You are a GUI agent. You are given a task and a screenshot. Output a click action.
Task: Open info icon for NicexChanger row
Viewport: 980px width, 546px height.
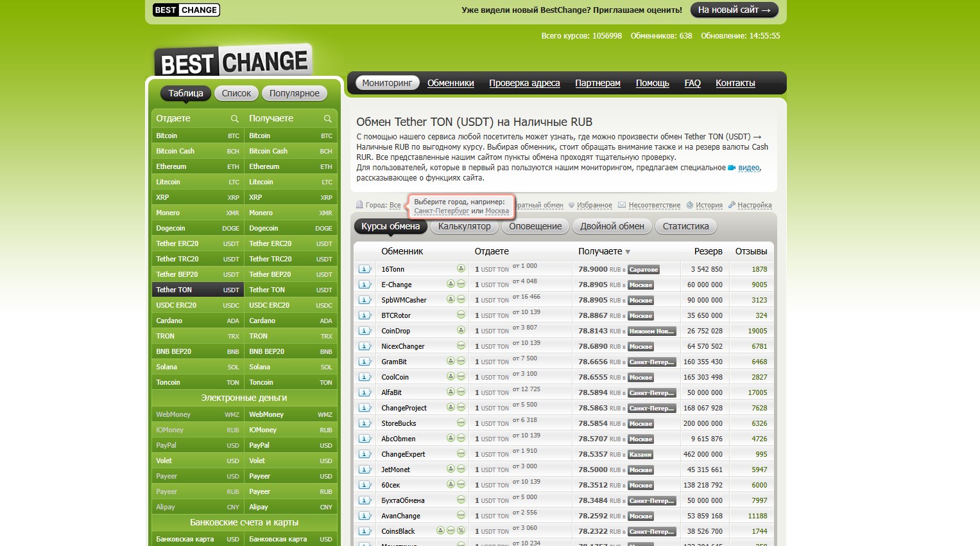[x=365, y=346]
